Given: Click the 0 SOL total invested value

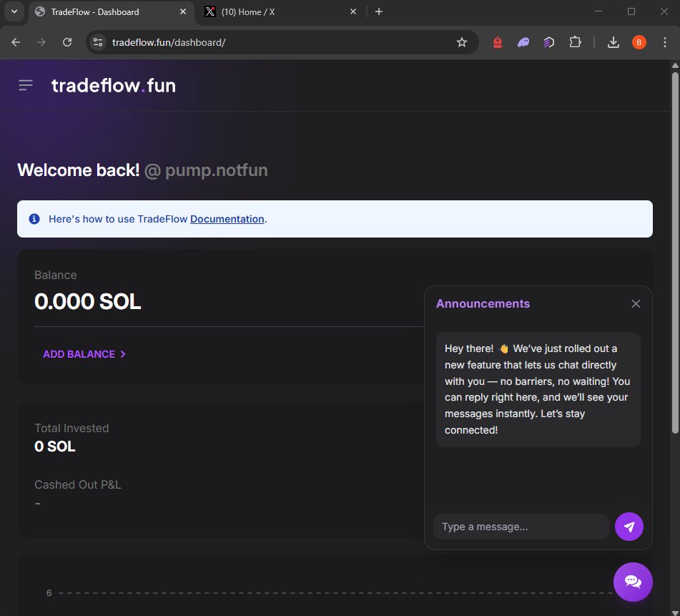Looking at the screenshot, I should tap(55, 446).
